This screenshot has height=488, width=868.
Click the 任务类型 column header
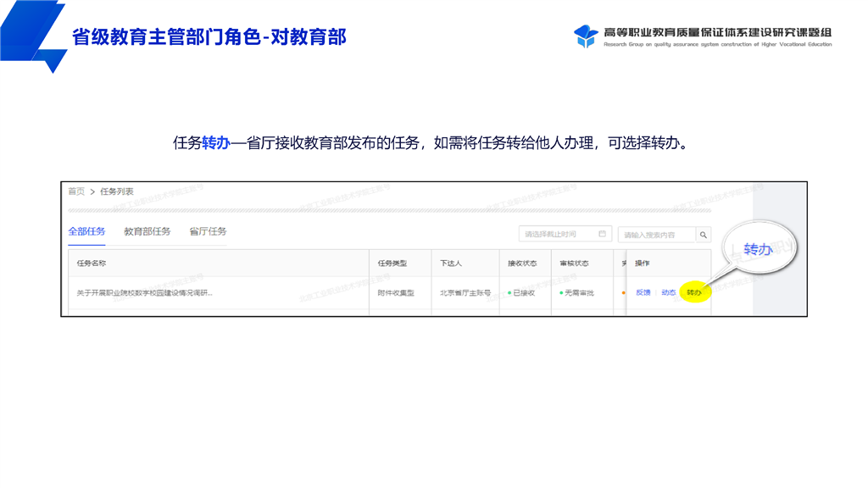coord(392,263)
